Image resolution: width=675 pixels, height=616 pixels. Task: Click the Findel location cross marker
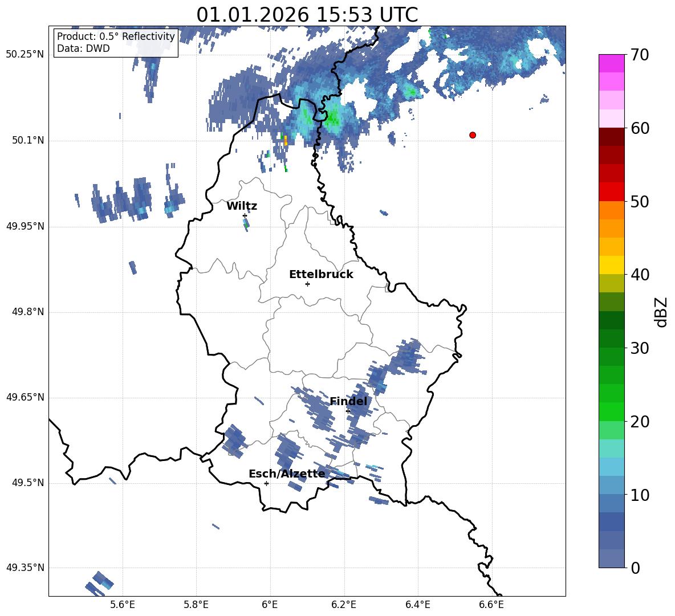[348, 411]
